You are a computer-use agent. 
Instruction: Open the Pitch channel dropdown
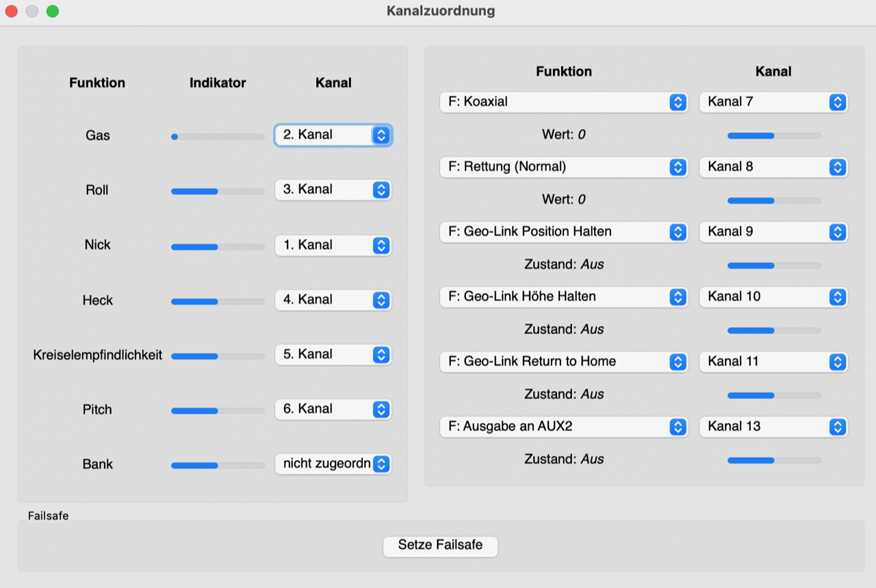click(x=333, y=409)
